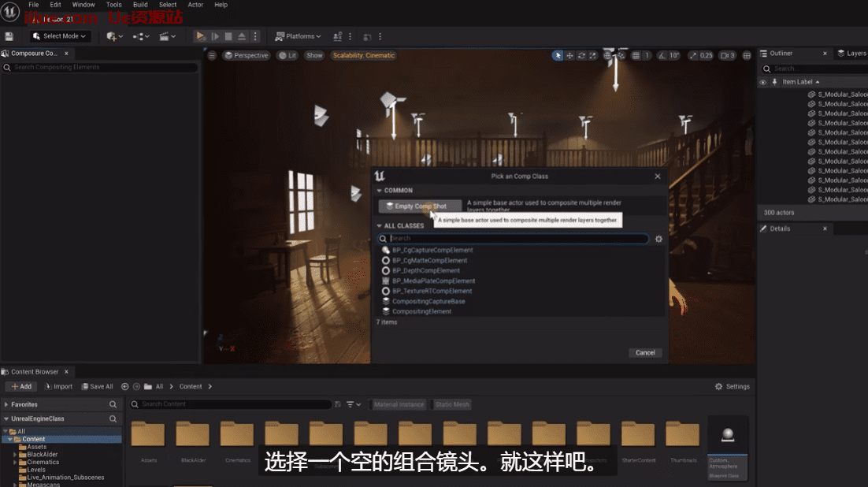Toggle rotation angle snapping icon

coord(662,55)
